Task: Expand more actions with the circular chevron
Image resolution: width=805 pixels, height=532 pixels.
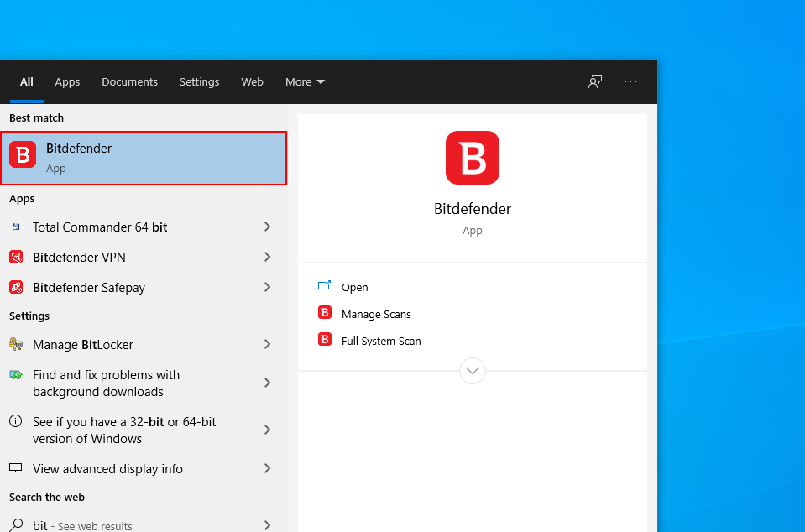Action: click(x=473, y=370)
